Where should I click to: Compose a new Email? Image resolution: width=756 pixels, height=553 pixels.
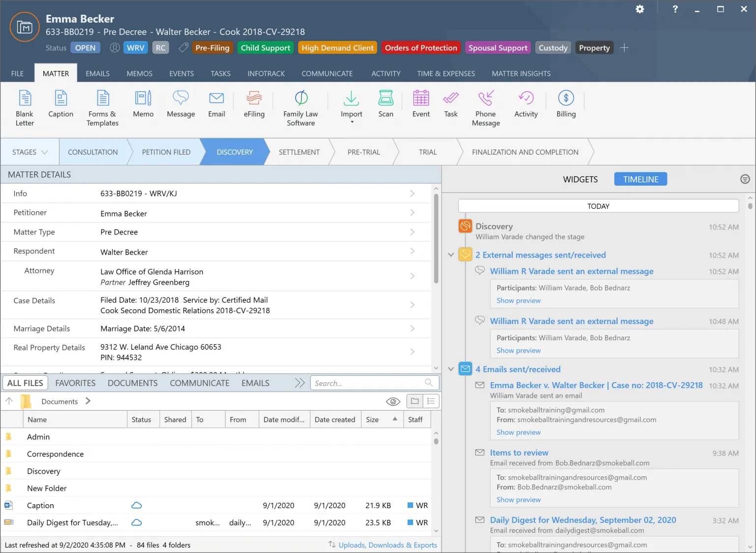coord(217,104)
